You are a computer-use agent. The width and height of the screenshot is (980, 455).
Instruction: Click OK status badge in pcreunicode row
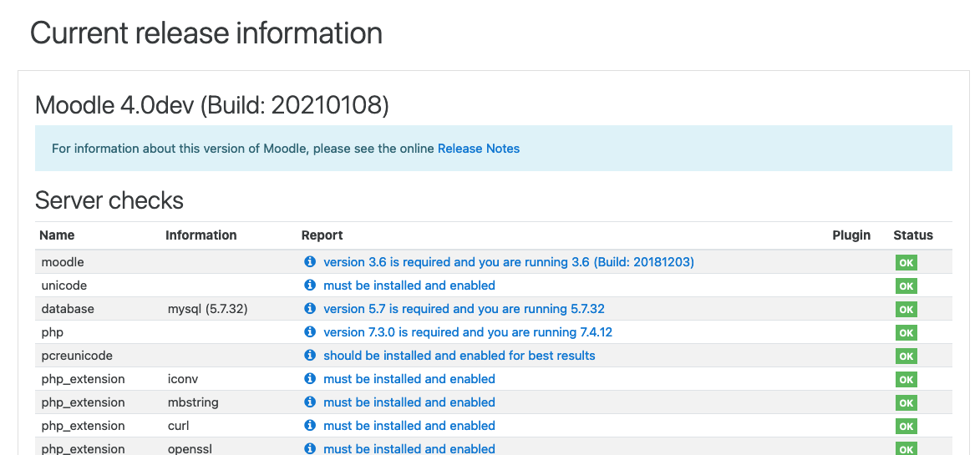click(x=906, y=356)
